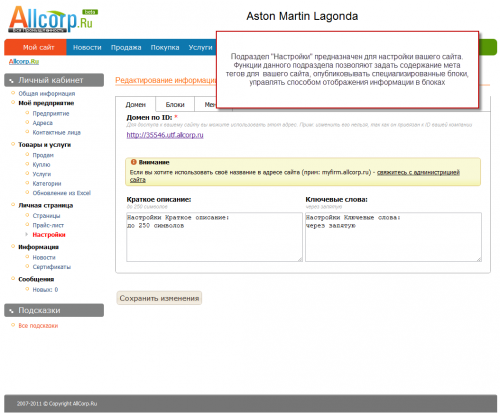Open Обновление из Excel link

[x=62, y=193]
